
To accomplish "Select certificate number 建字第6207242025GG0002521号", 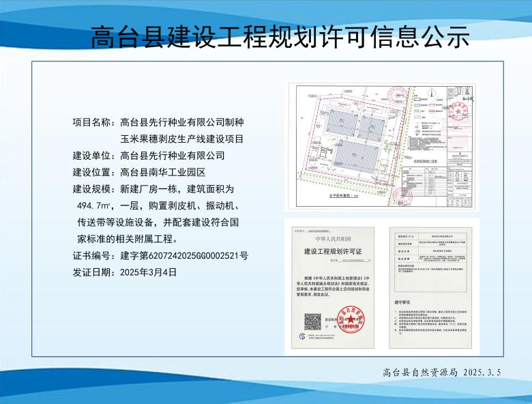I will [x=184, y=255].
